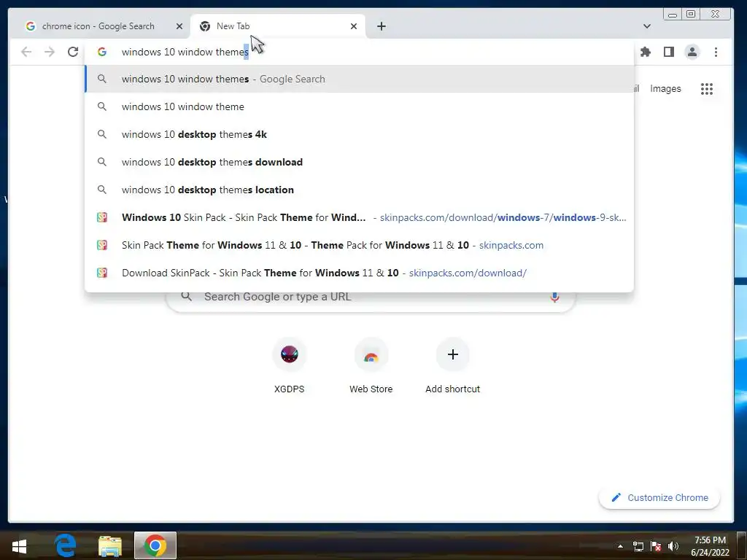747x560 pixels.
Task: Open the network tray icon
Action: pos(638,546)
